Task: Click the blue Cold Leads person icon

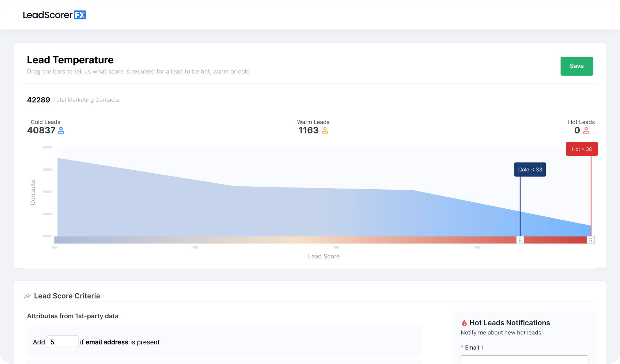Action: pyautogui.click(x=61, y=130)
